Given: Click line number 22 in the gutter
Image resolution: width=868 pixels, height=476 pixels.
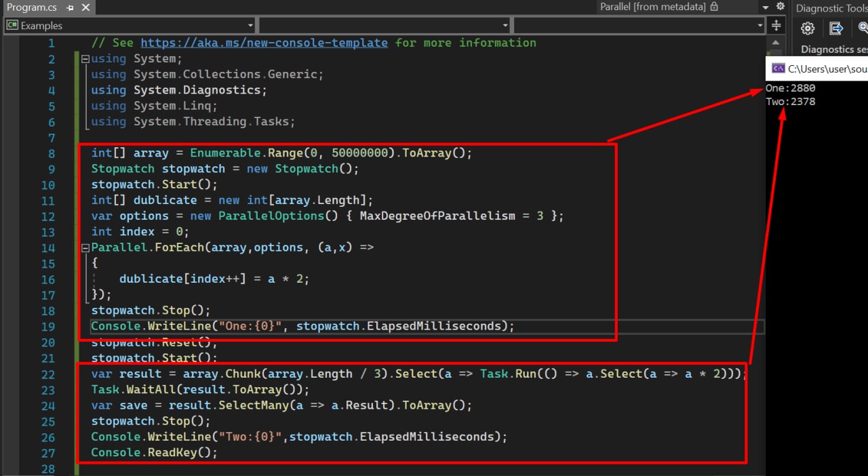Looking at the screenshot, I should pyautogui.click(x=48, y=374).
